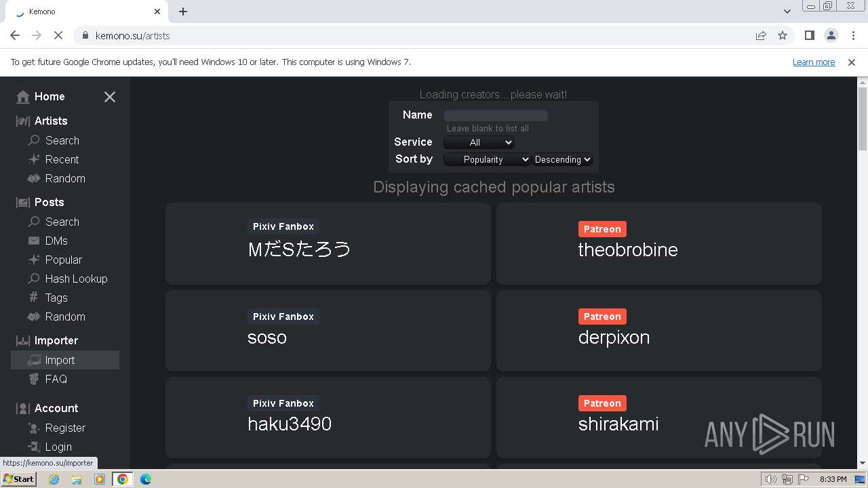Open the Windows Start button

(x=18, y=479)
